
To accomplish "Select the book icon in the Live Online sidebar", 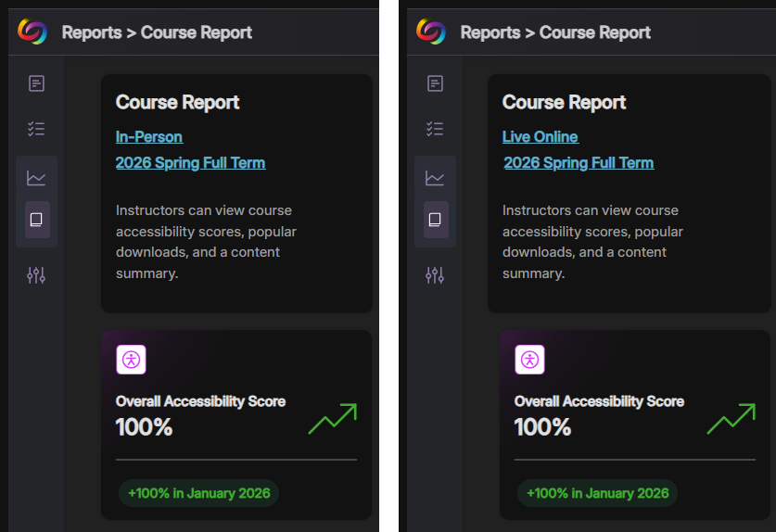I will click(435, 221).
